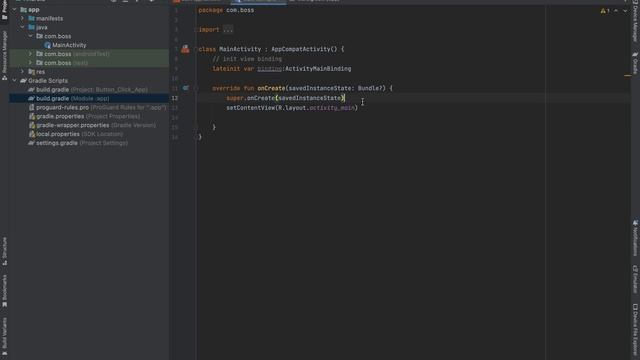Click ActivityMainBinding type in code
This screenshot has height=360, width=640.
[318, 69]
